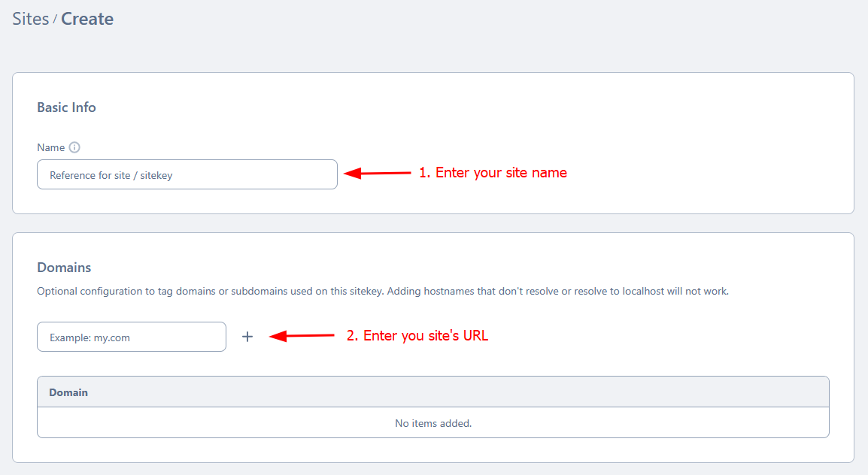868x475 pixels.
Task: Click the Basic Info section heading
Action: (x=66, y=107)
